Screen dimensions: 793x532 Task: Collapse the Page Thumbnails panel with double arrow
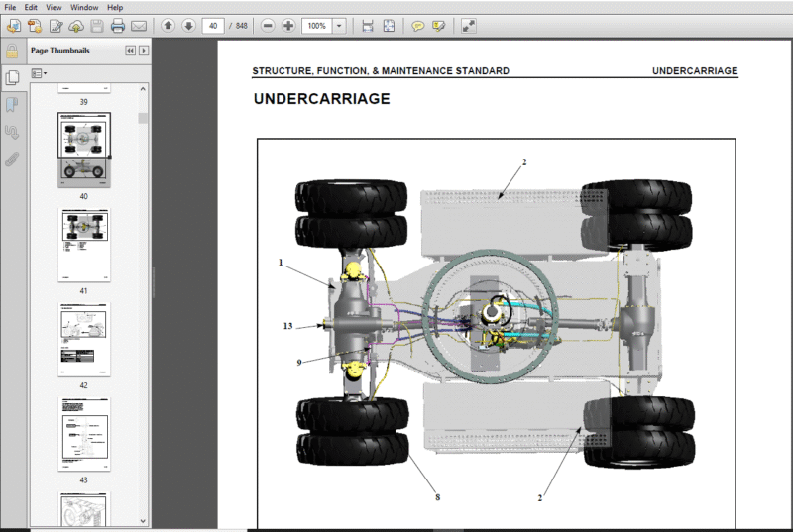pos(131,51)
